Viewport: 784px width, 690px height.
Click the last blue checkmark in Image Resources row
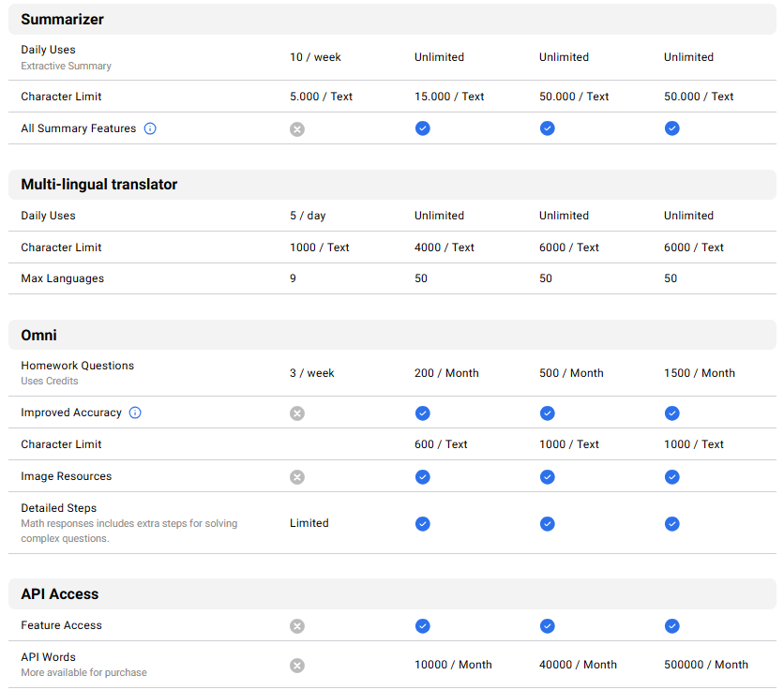click(672, 477)
